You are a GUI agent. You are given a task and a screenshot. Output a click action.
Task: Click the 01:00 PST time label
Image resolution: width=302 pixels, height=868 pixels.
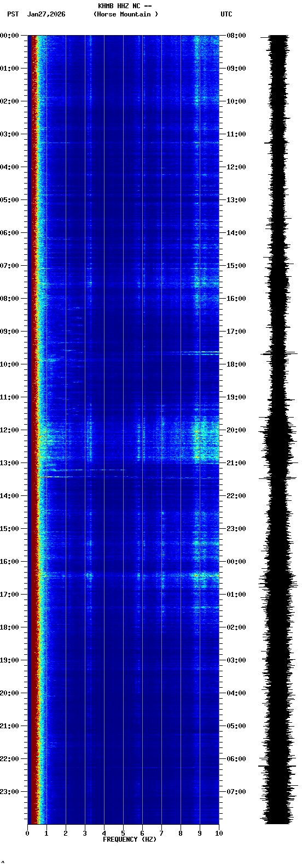9,68
